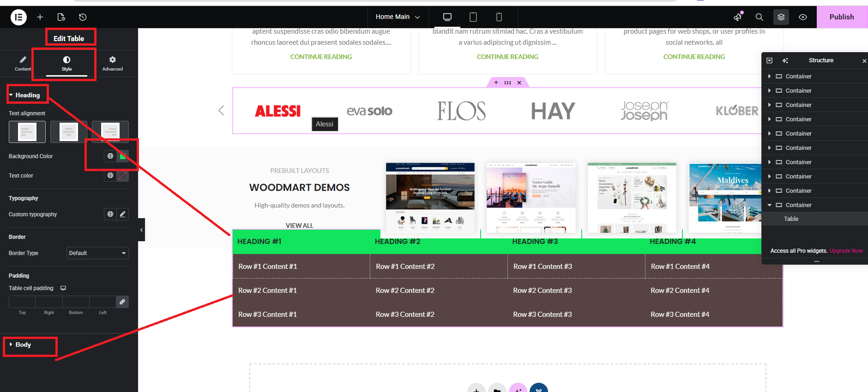Click the eva solo brand logo

369,111
